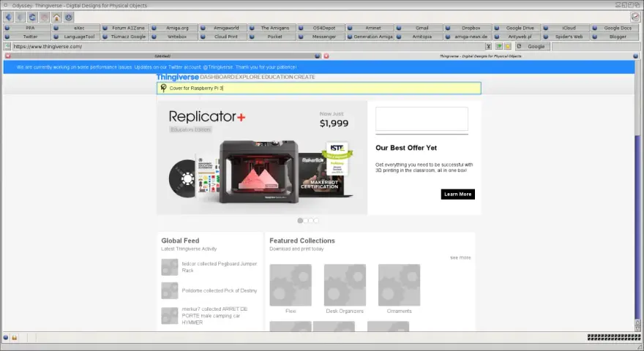Open the CREATE navigation item
The width and height of the screenshot is (644, 351).
click(304, 77)
